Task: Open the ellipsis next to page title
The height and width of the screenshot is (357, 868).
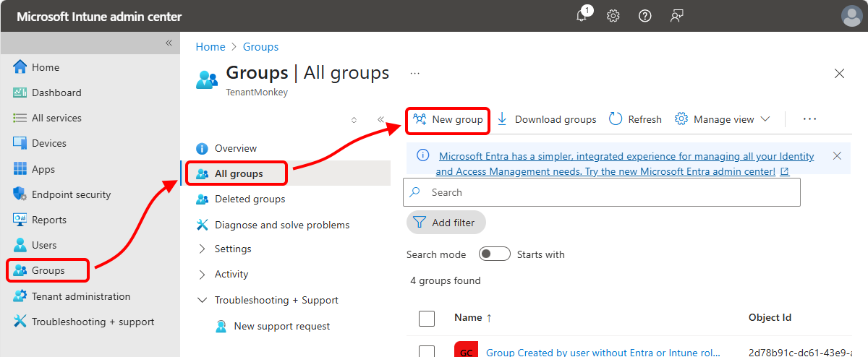Action: (x=415, y=73)
